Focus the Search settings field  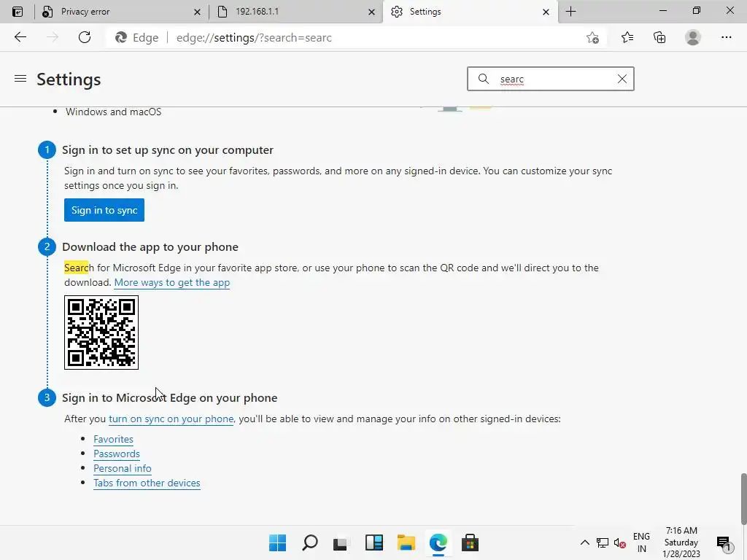pos(550,79)
